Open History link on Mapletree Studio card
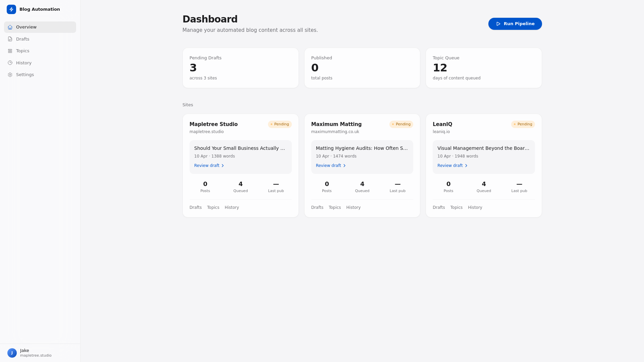The width and height of the screenshot is (644, 362). (x=232, y=207)
